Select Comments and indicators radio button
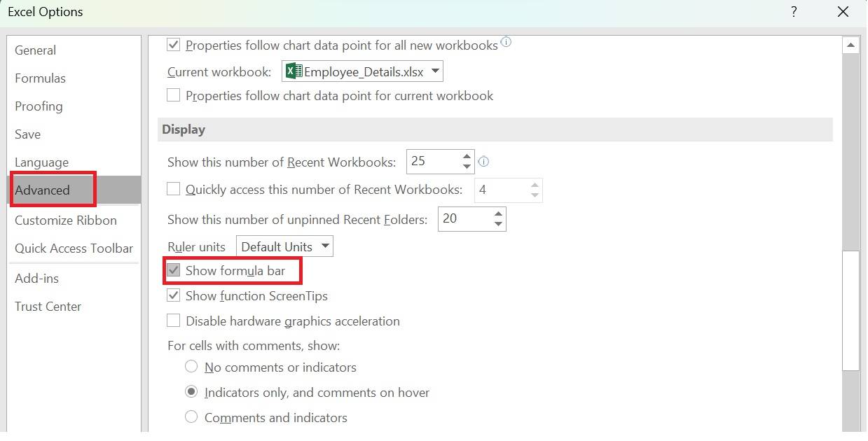Screen dimensions: 868x441 (191, 417)
